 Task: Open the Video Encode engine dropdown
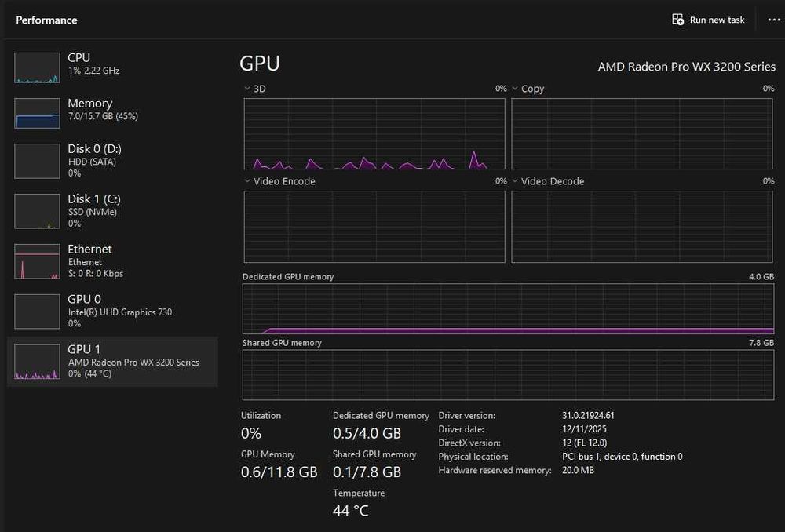point(248,181)
